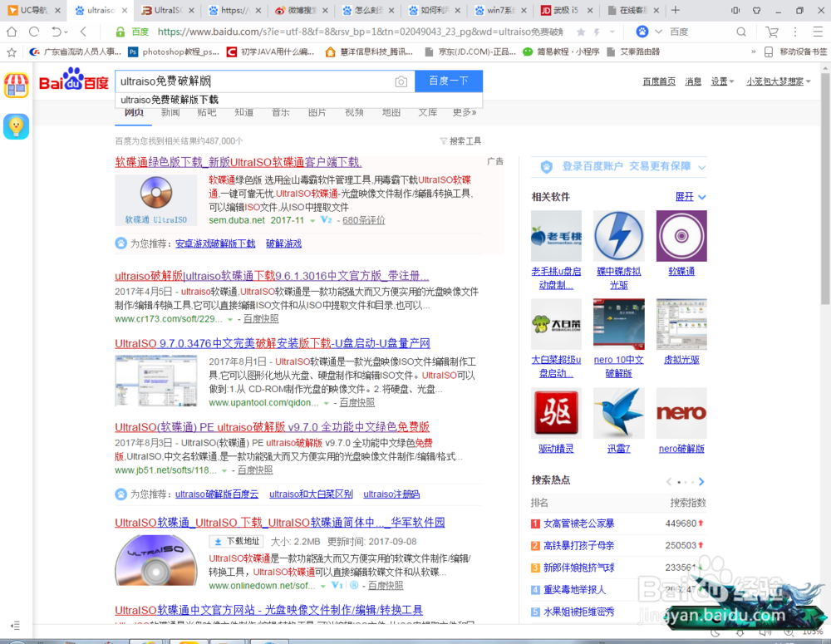Switch to the 知道 search tab
The height and width of the screenshot is (644, 831).
[243, 112]
